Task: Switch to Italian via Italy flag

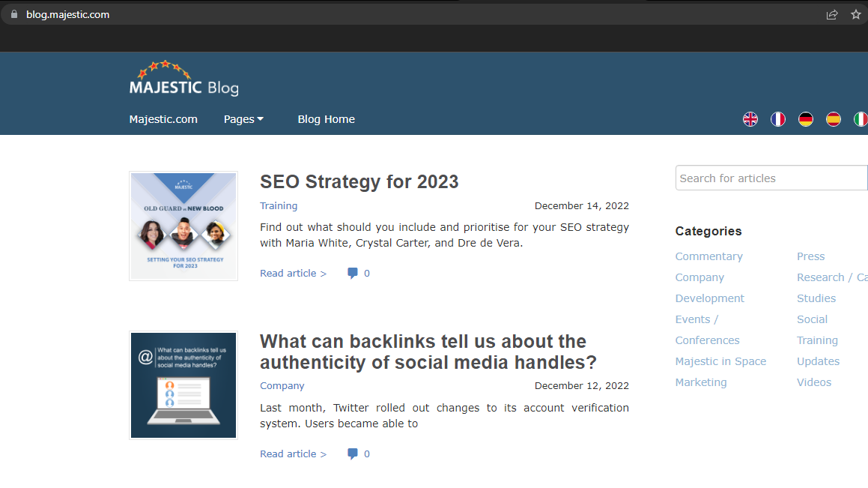Action: click(861, 119)
